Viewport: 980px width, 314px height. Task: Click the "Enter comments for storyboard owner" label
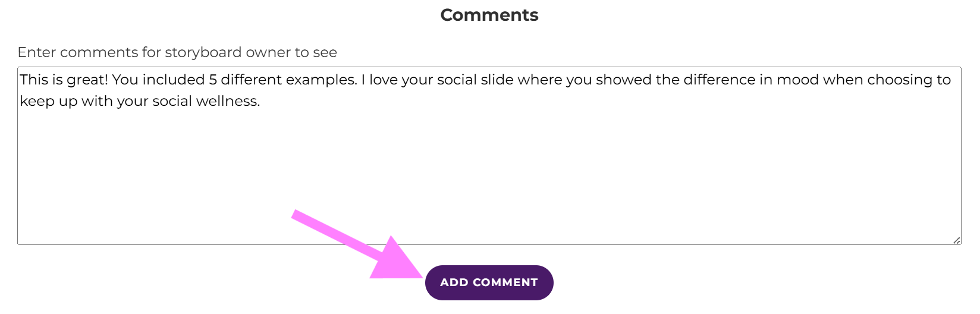(x=177, y=52)
